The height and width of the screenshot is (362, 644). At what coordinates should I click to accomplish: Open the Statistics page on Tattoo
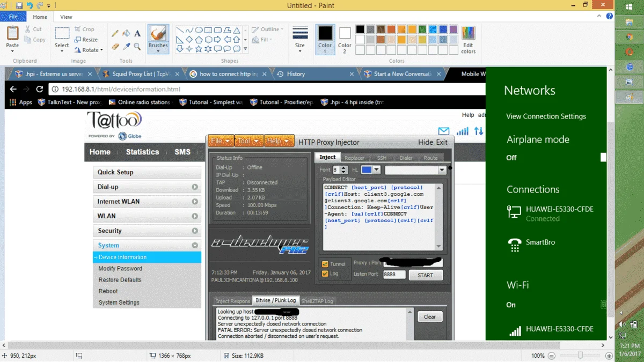pyautogui.click(x=142, y=152)
